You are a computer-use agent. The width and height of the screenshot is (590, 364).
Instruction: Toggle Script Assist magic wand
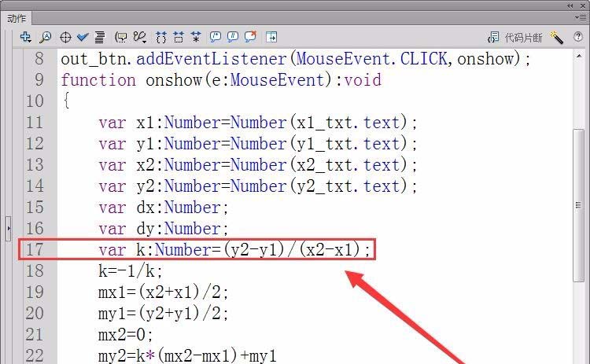[x=556, y=37]
